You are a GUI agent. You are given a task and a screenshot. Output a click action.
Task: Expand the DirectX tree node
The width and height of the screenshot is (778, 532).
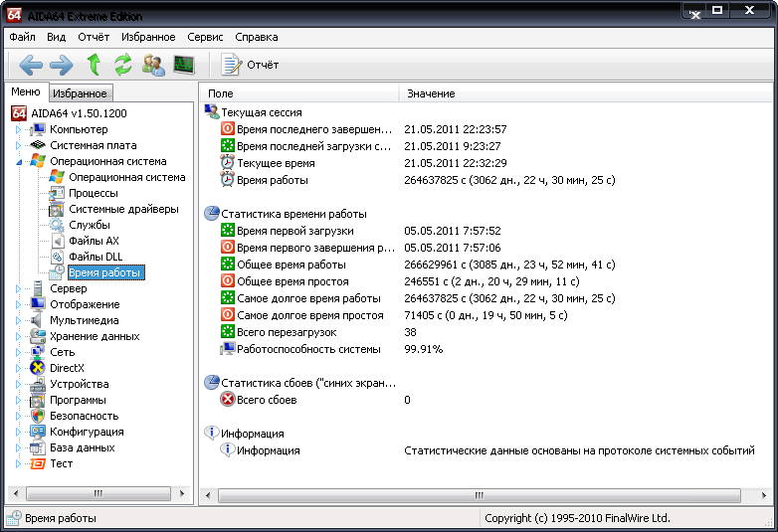(18, 368)
